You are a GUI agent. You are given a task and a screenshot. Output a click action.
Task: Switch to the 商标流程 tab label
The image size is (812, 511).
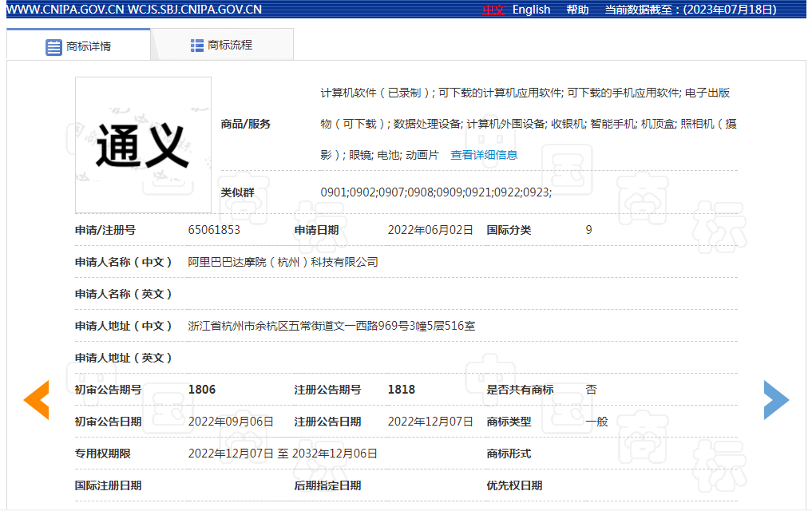230,46
